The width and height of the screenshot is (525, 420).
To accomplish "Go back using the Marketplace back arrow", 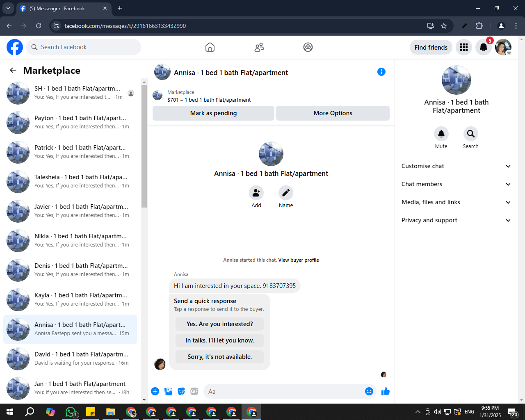I will point(13,70).
